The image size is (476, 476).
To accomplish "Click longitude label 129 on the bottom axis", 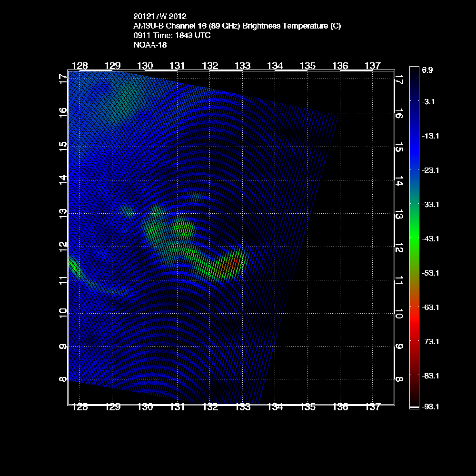I will click(x=112, y=407).
